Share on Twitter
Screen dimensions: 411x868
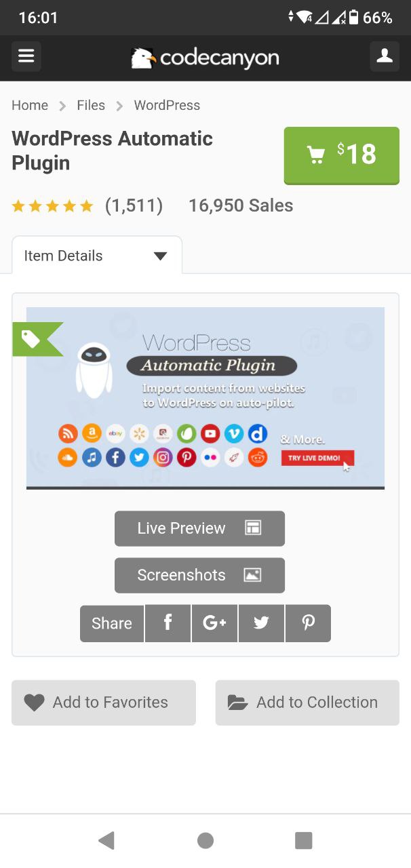(x=261, y=623)
